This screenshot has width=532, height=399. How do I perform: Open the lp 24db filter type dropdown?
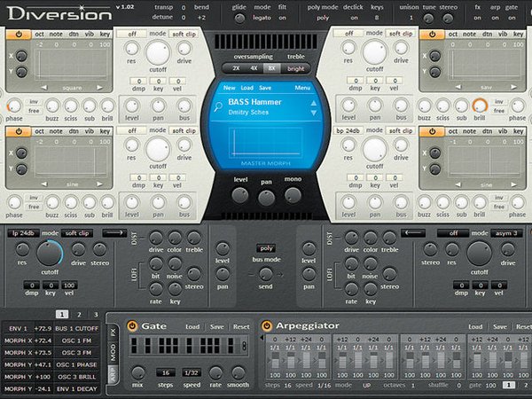(23, 233)
